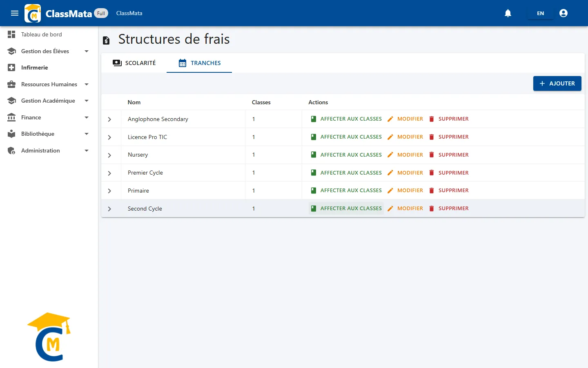The width and height of the screenshot is (588, 368).
Task: Click the Nom column header
Action: coord(134,102)
